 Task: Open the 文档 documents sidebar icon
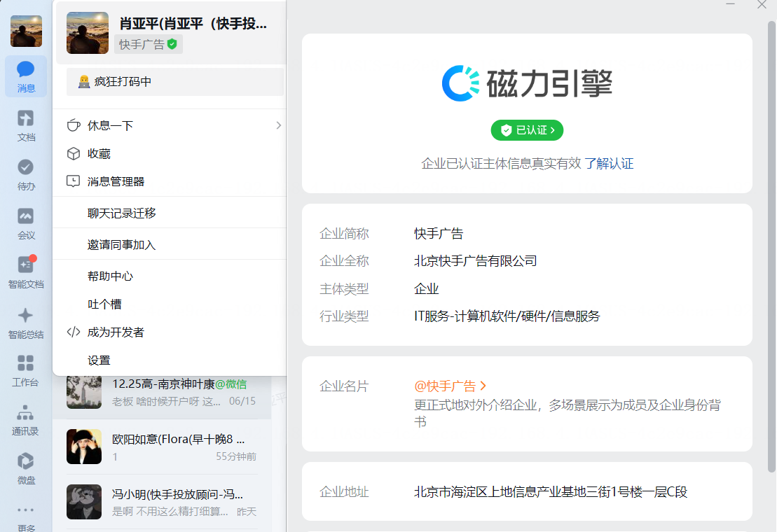coord(26,125)
